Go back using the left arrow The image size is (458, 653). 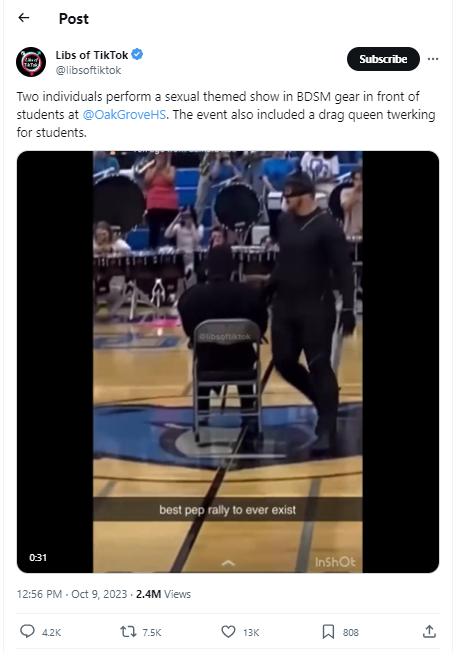click(x=24, y=17)
